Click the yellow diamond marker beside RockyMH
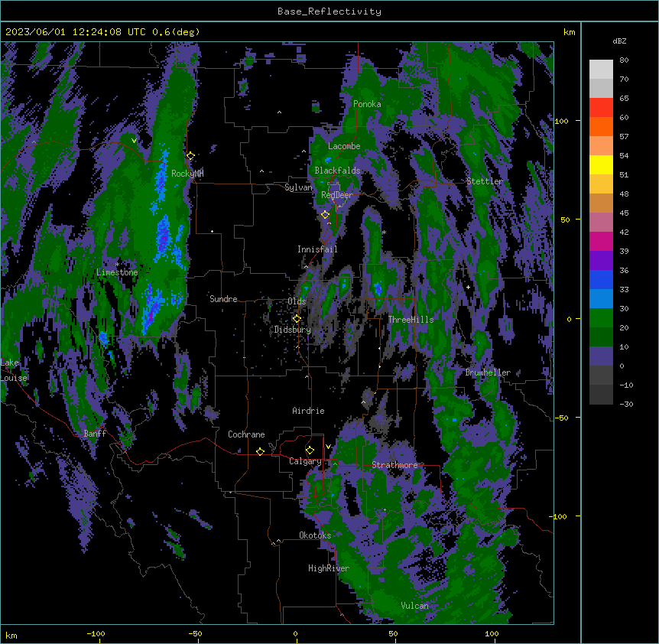 (x=190, y=156)
